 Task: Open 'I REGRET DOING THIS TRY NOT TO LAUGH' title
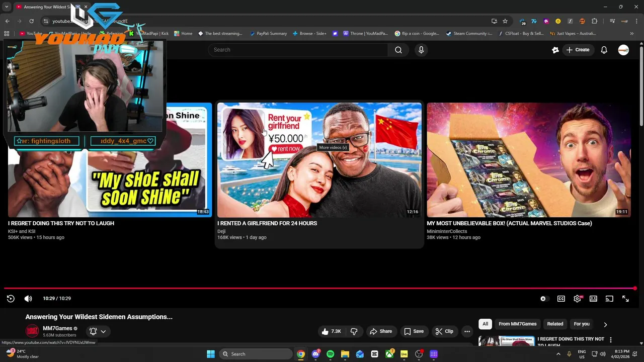(x=61, y=223)
